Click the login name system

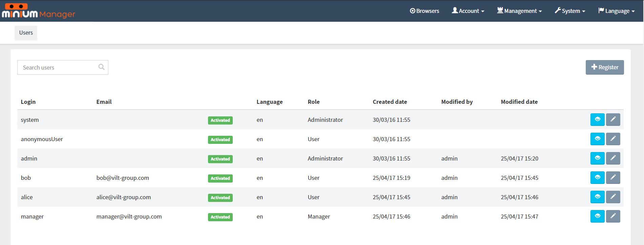pos(30,120)
